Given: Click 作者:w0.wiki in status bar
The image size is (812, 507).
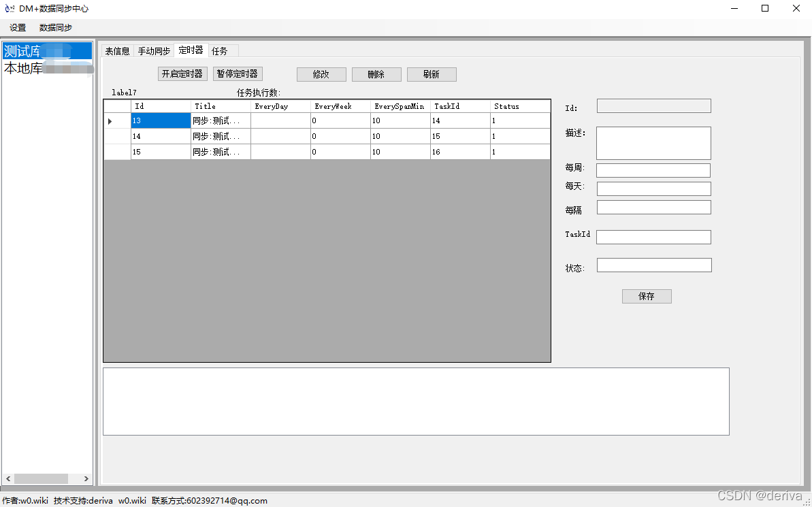Looking at the screenshot, I should coord(25,501).
